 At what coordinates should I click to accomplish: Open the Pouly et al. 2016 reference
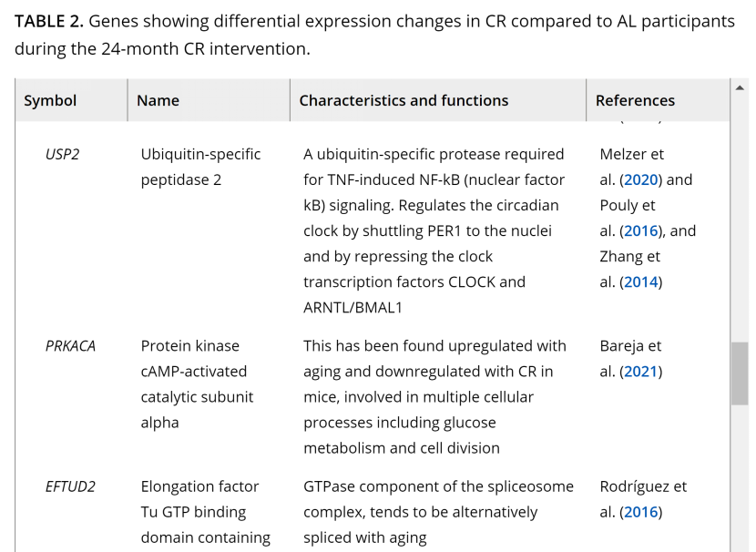click(640, 231)
